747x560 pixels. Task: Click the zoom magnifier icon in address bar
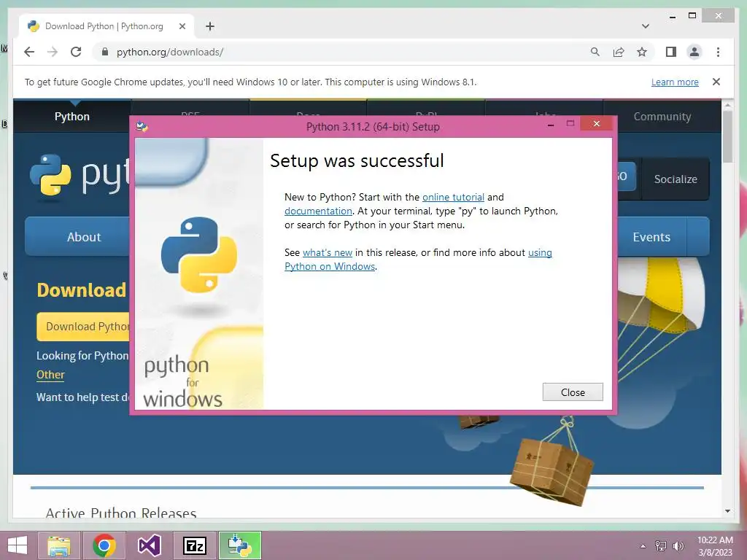595,52
